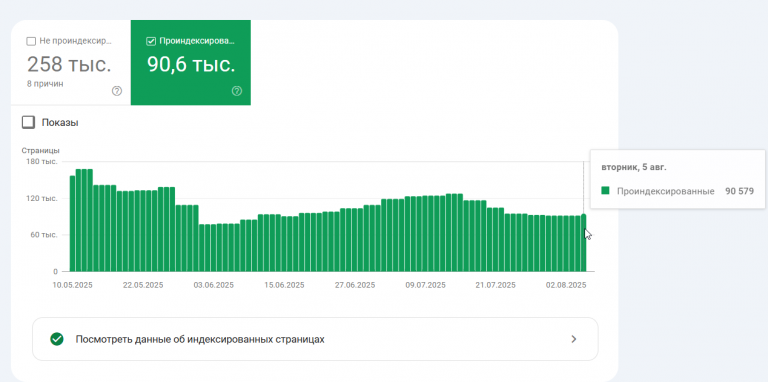Open help icon on not-indexed card
The width and height of the screenshot is (768, 382).
tap(117, 91)
